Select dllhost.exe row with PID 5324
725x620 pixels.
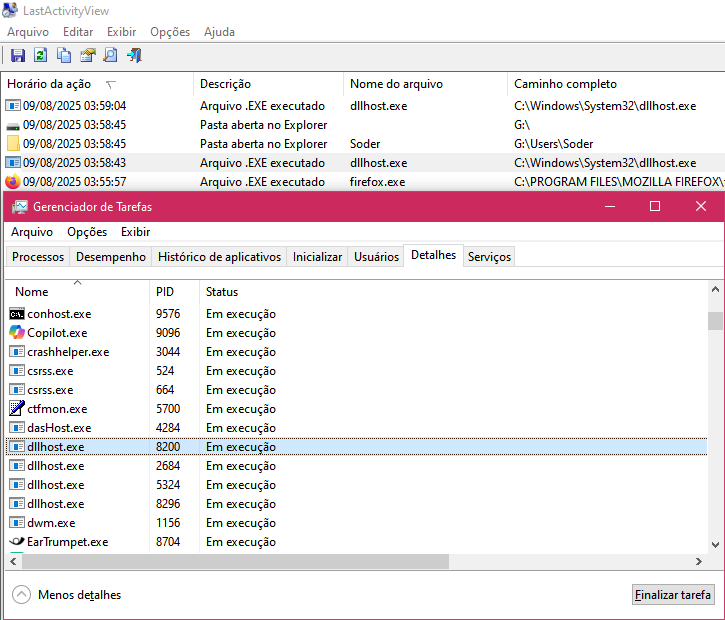click(x=356, y=485)
